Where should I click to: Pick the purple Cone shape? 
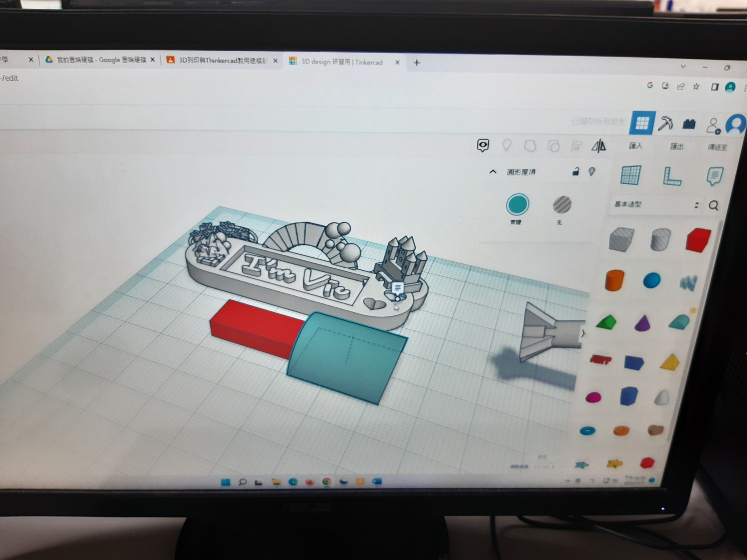click(x=642, y=322)
